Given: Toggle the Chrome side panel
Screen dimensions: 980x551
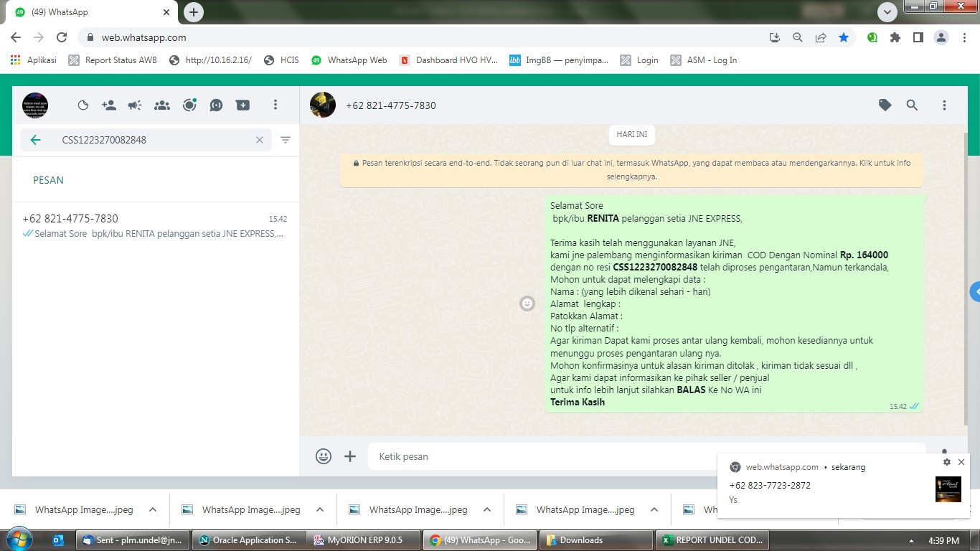Looking at the screenshot, I should pyautogui.click(x=918, y=37).
